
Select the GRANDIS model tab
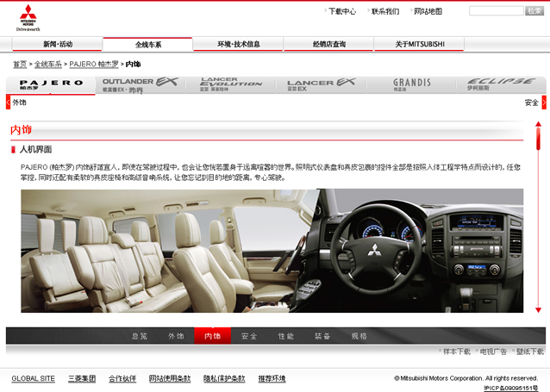point(411,85)
